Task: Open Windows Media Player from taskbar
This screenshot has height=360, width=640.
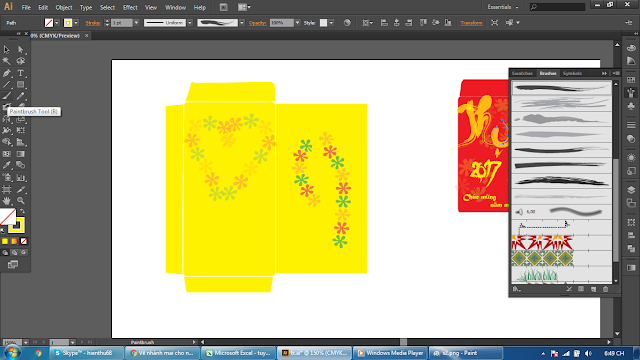Action: [390, 353]
